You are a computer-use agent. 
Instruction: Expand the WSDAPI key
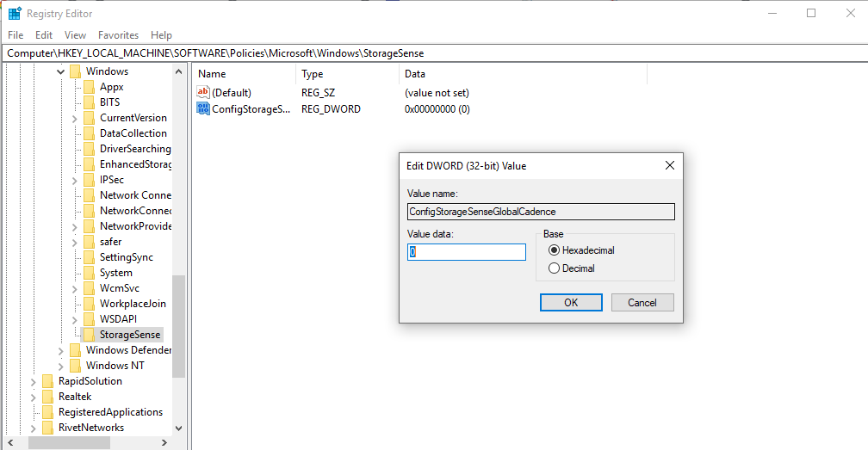click(75, 319)
